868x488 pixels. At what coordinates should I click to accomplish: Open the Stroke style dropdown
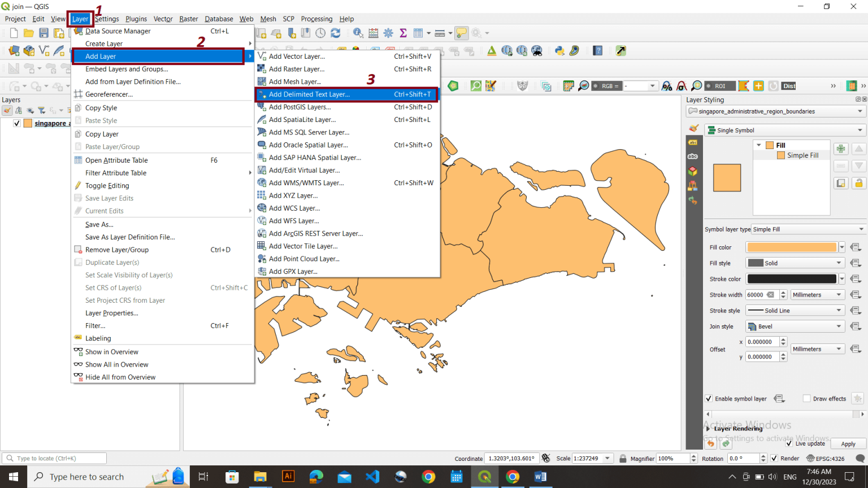(x=795, y=310)
